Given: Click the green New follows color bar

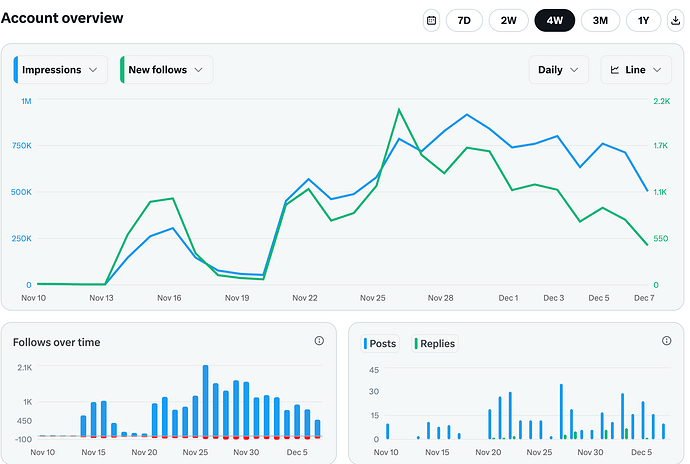Looking at the screenshot, I should point(122,70).
